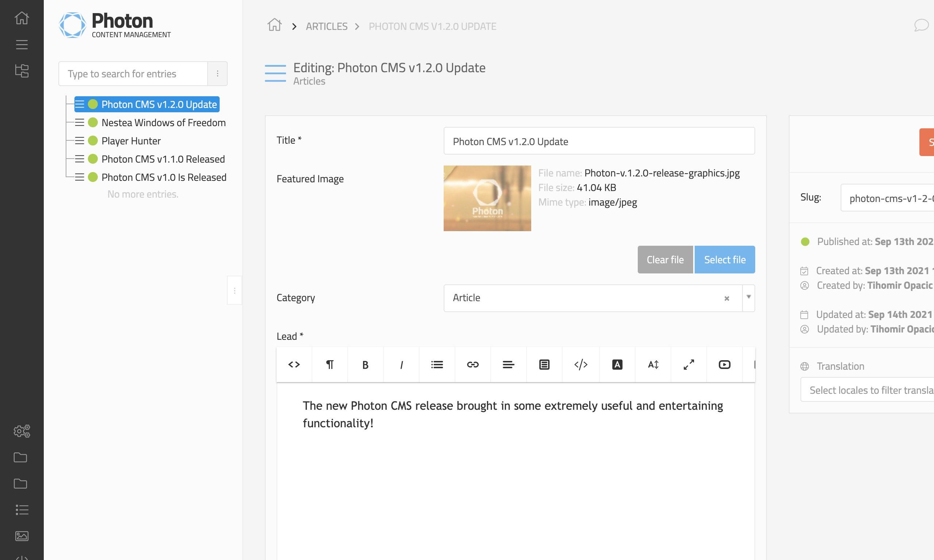Image resolution: width=934 pixels, height=560 pixels.
Task: Toggle green status dot on Nestea entry
Action: pos(93,122)
